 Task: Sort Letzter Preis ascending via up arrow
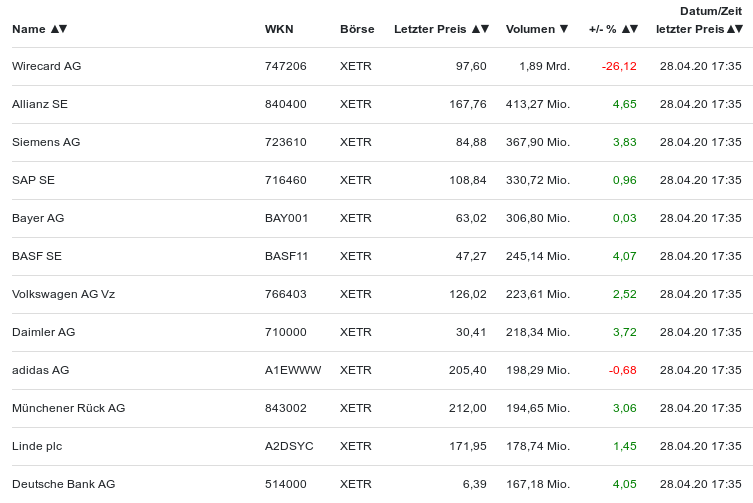[x=475, y=29]
